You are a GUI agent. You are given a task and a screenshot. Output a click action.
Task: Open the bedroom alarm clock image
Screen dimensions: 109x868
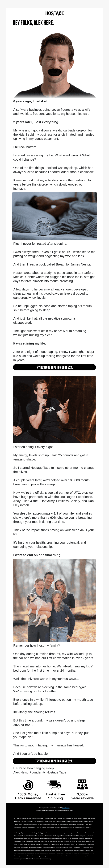pyautogui.click(x=54, y=216)
